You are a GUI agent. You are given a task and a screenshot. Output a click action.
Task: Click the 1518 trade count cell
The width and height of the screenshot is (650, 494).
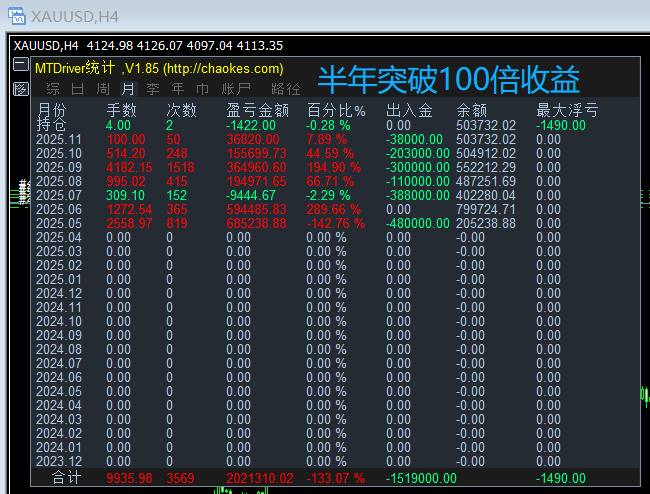(x=180, y=167)
